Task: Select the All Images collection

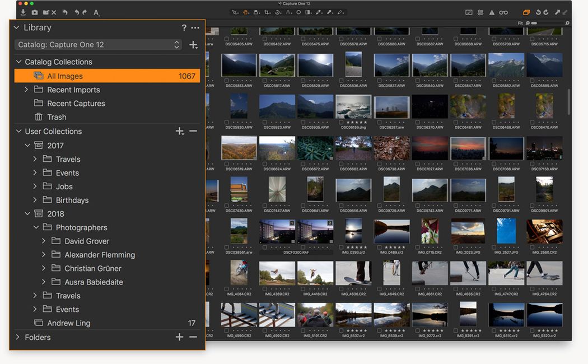Action: coord(65,75)
